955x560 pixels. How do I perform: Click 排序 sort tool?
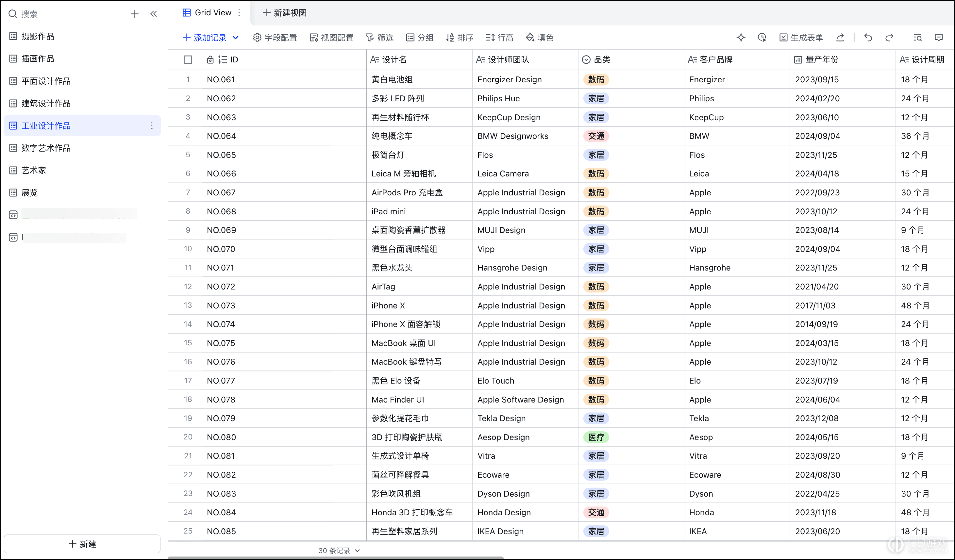[x=460, y=38]
